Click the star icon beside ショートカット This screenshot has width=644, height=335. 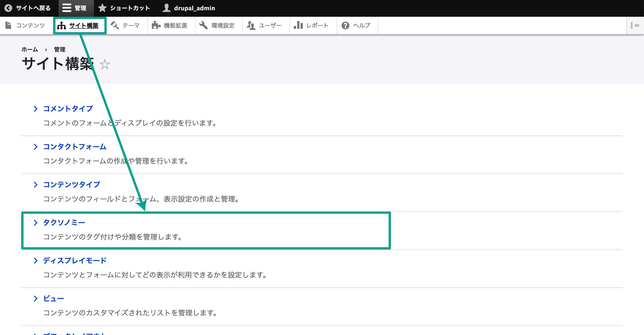point(102,8)
